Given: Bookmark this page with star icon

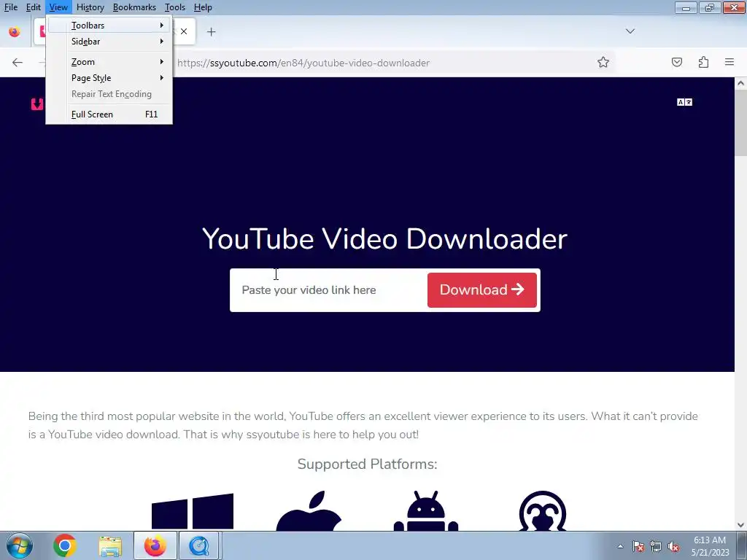Looking at the screenshot, I should 603,63.
